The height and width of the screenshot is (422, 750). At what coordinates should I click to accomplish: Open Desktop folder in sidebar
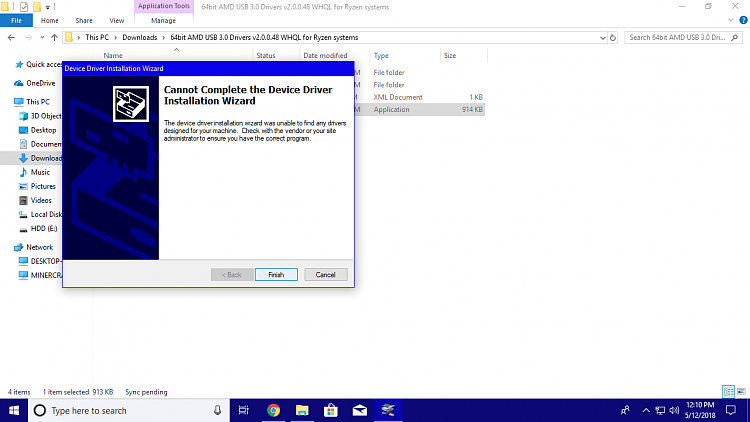coord(37,130)
